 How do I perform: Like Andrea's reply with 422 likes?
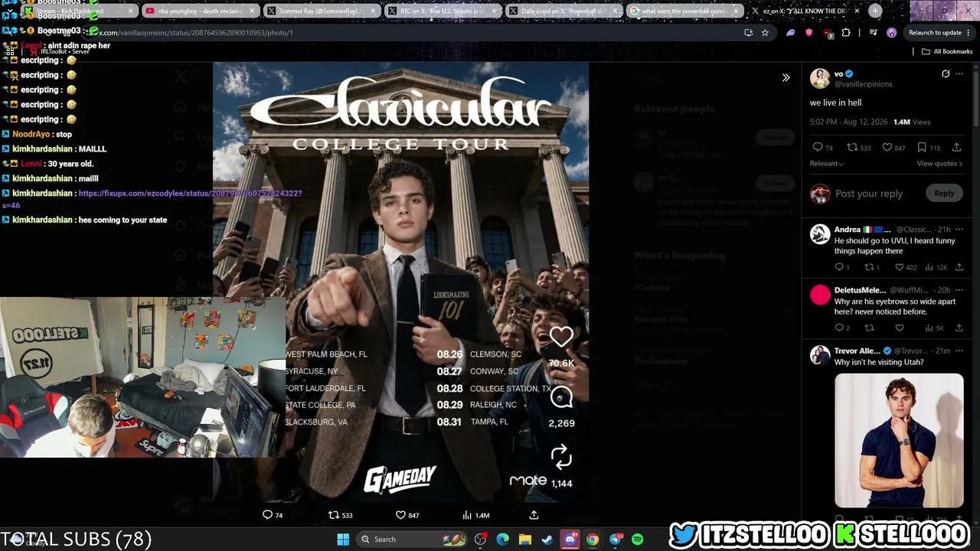point(900,267)
